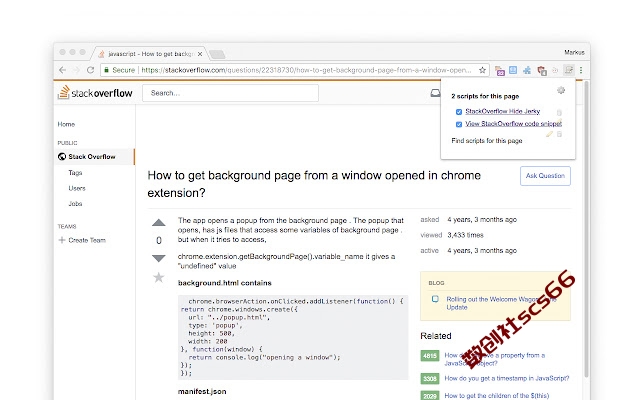This screenshot has width=640, height=400.
Task: Open Rolling out the Welcome Wagon blog link
Action: pos(501,303)
